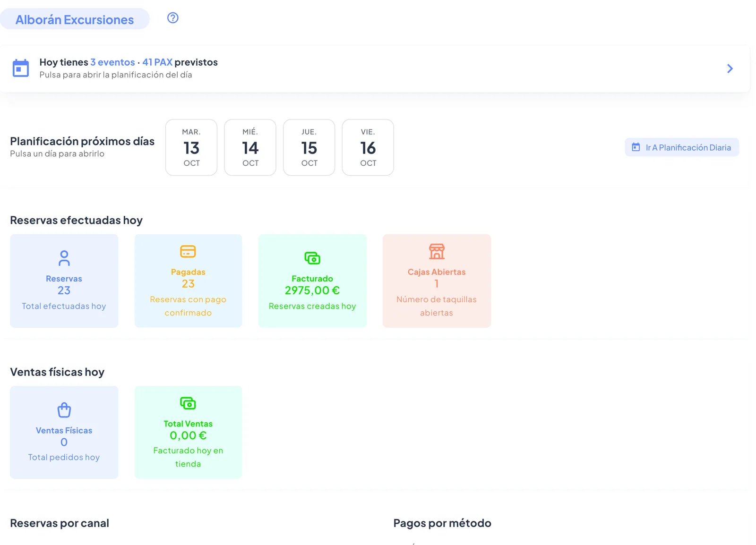Click the 'Reservas creadas hoy' caption
756x545 pixels.
point(312,306)
